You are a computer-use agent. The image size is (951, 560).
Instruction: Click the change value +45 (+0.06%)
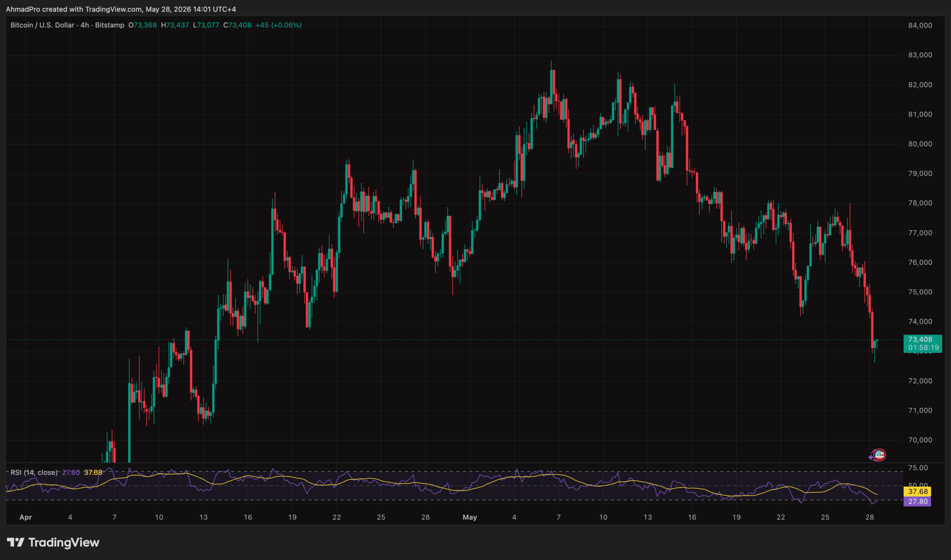(279, 25)
